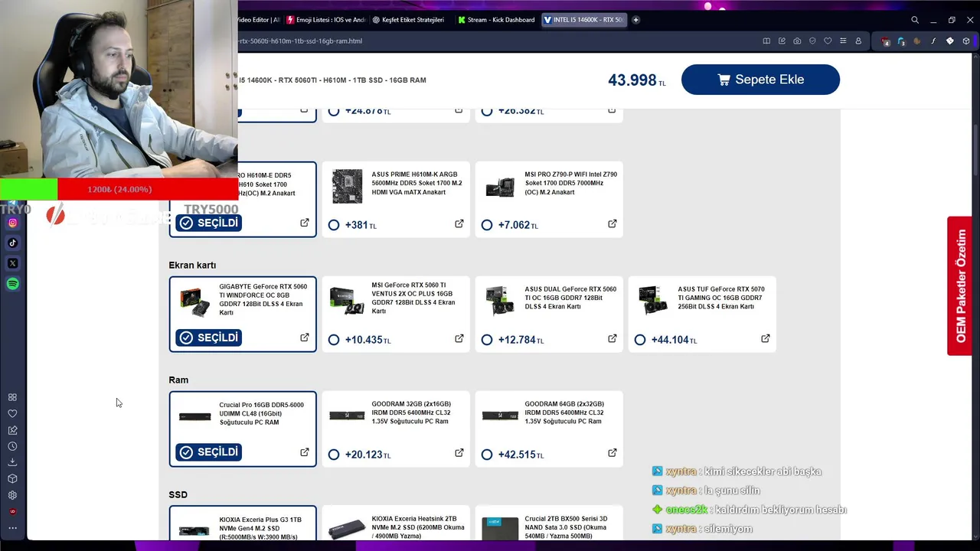Open the shield privacy protection icon
The height and width of the screenshot is (551, 980).
812,41
